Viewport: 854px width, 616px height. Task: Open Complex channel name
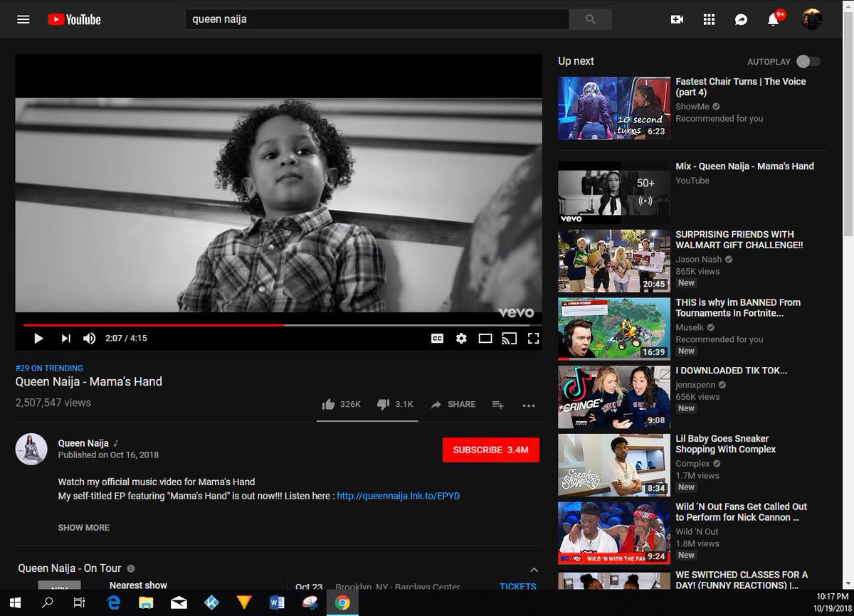click(692, 464)
